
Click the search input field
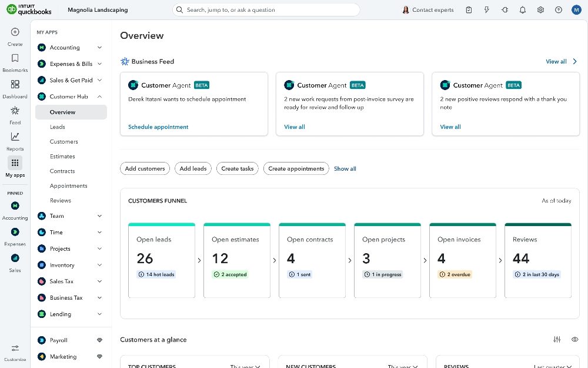(x=266, y=10)
